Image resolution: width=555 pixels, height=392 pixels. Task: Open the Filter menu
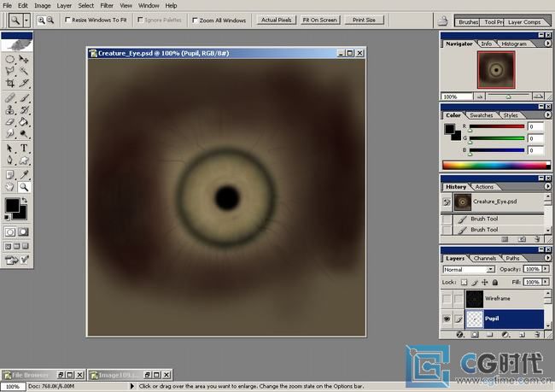[107, 6]
